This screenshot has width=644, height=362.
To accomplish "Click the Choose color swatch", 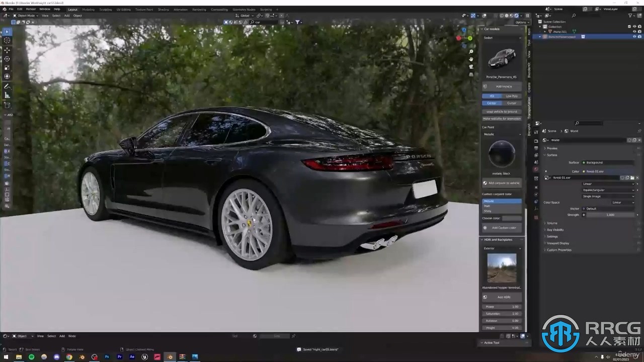I will (x=512, y=218).
